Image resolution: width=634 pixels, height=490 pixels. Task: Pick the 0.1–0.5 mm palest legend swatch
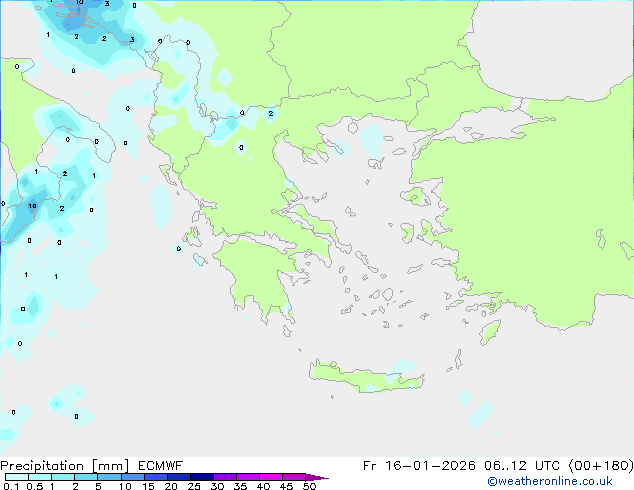(x=17, y=477)
